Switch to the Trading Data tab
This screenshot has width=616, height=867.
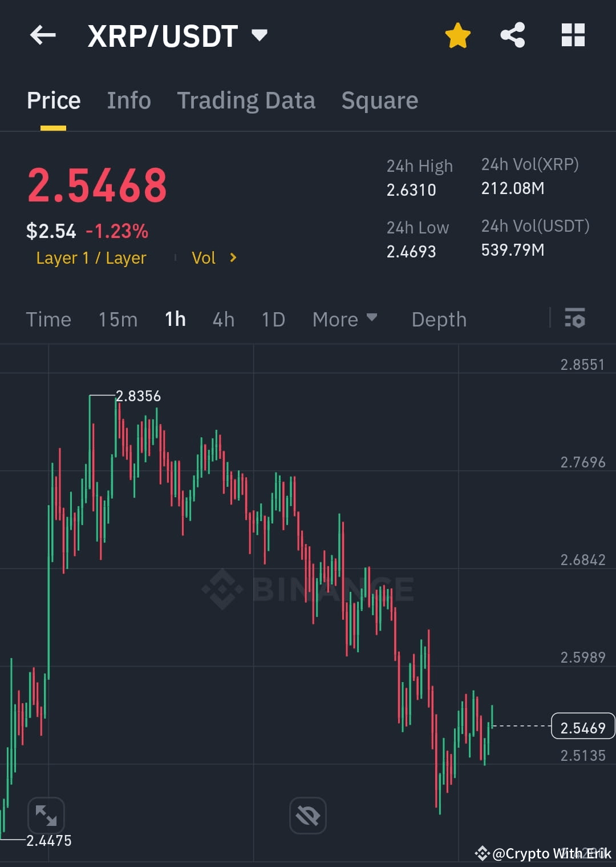[x=246, y=100]
